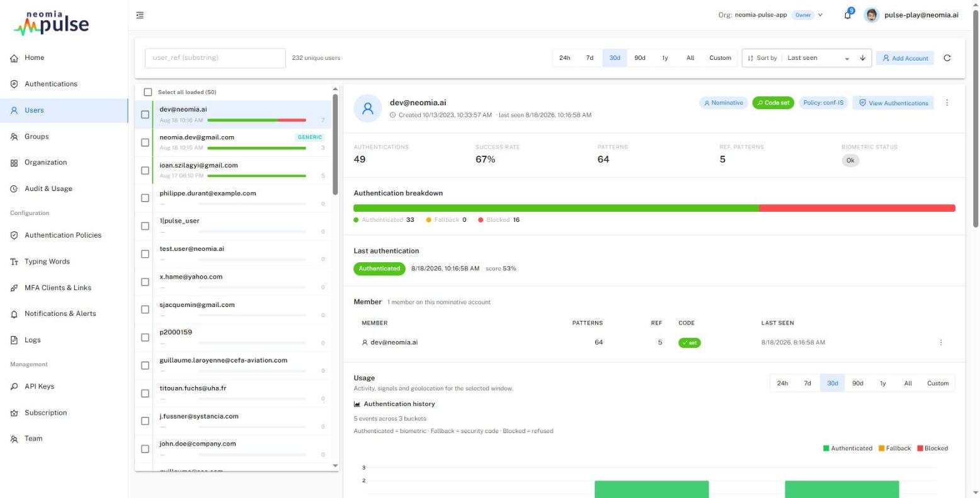Check the box for ioan.szilagyi@gmail.com
This screenshot has height=498, width=980.
145,170
